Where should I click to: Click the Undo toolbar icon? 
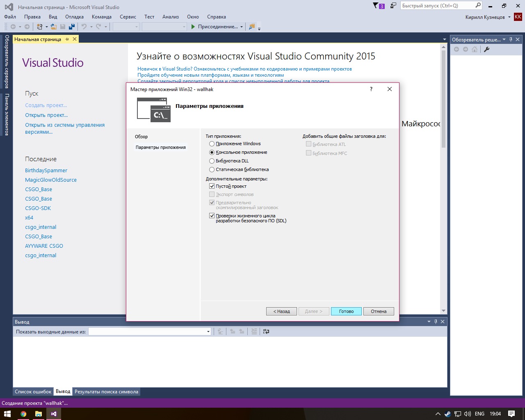point(84,27)
